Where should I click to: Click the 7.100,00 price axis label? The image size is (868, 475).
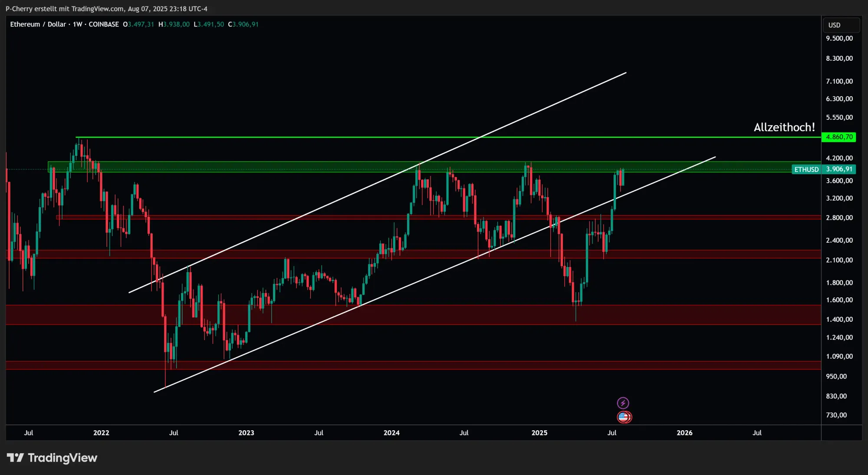839,81
